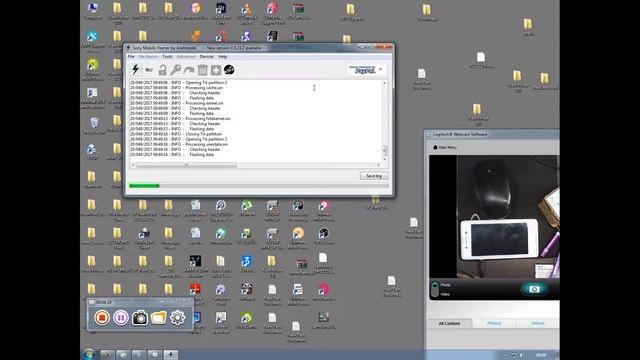The width and height of the screenshot is (640, 360).
Task: Click the lightning bolt flash device icon
Action: (x=136, y=70)
